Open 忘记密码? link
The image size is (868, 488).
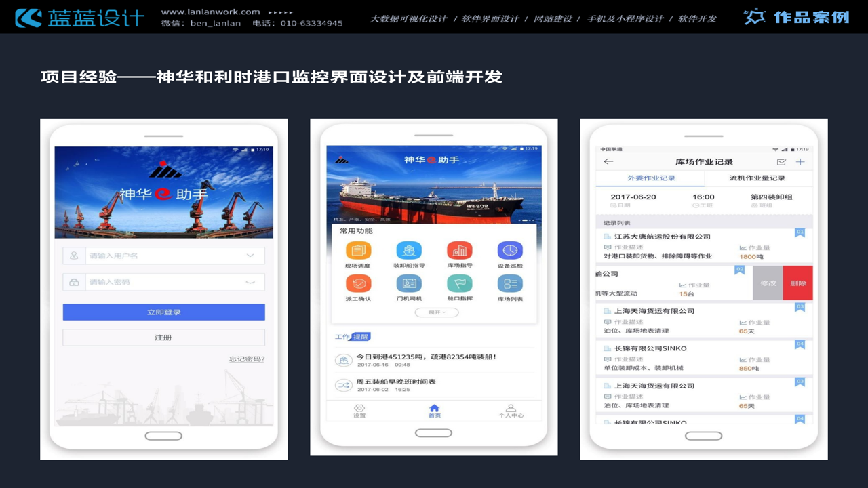[x=247, y=359]
